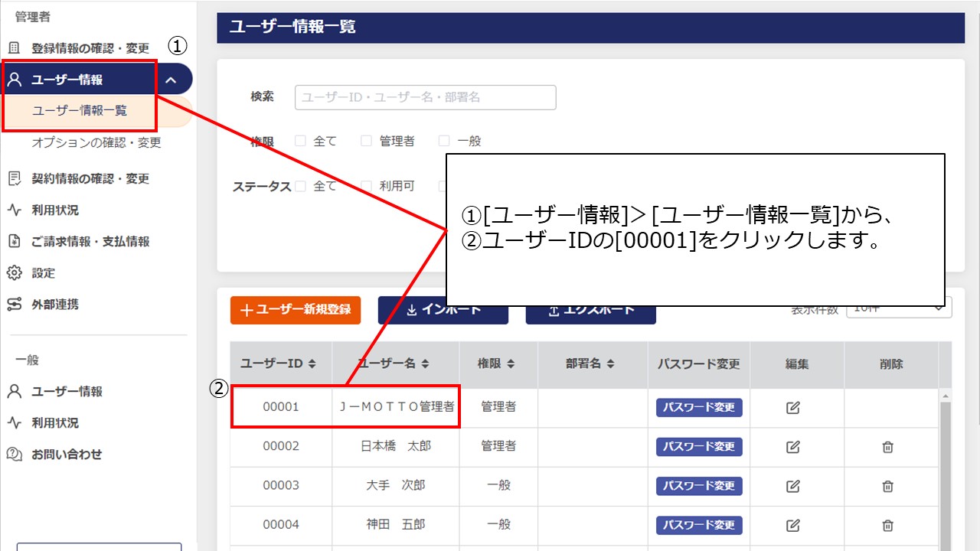Open ご請求情報・支払情報 in sidebar
980x551 pixels.
click(x=90, y=242)
